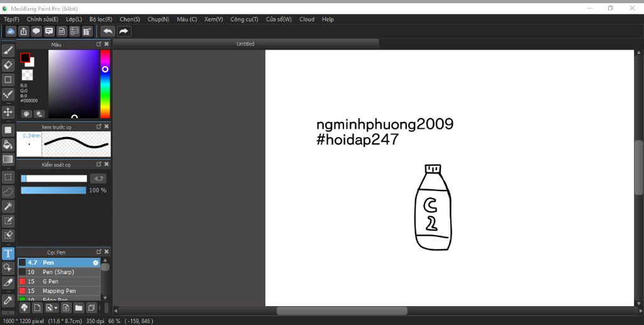Image resolution: width=644 pixels, height=325 pixels.
Task: Choose the Shape brush tool below the Eraser
Action: (8, 80)
